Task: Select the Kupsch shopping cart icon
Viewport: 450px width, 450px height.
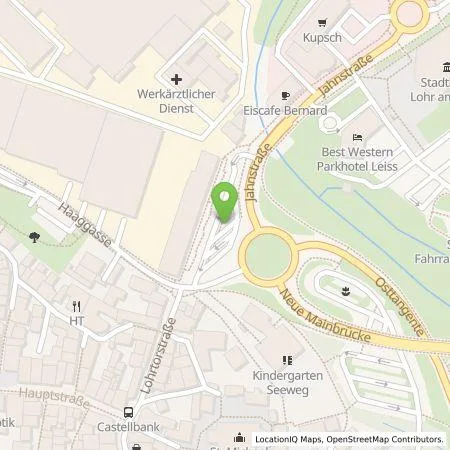Action: [322, 23]
